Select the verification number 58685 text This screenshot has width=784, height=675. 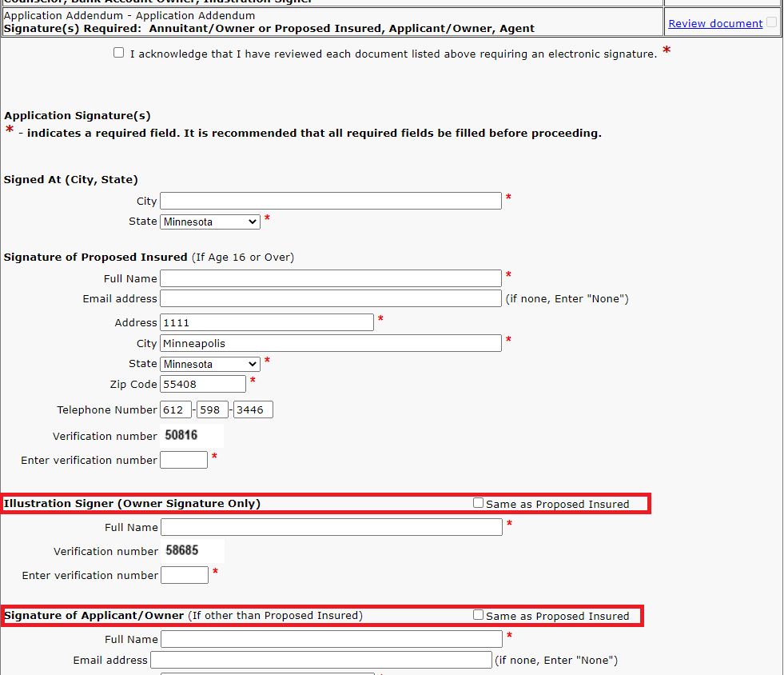coord(182,550)
